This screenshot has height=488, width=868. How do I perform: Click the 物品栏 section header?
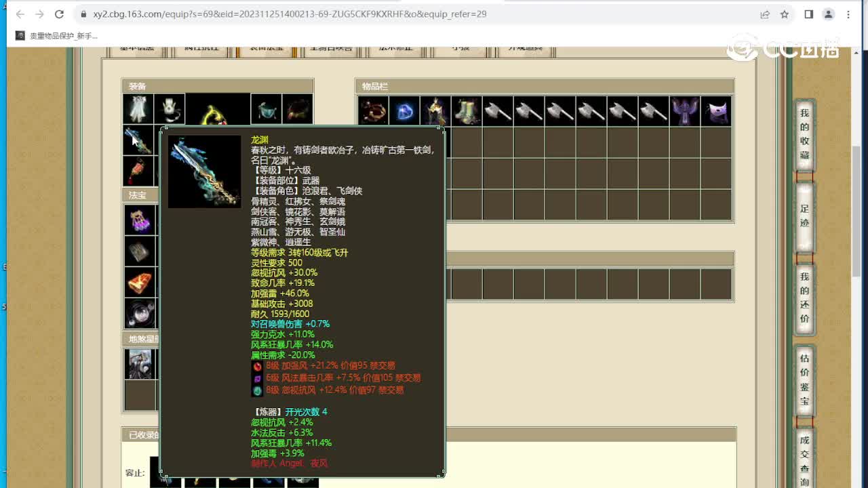tap(545, 86)
